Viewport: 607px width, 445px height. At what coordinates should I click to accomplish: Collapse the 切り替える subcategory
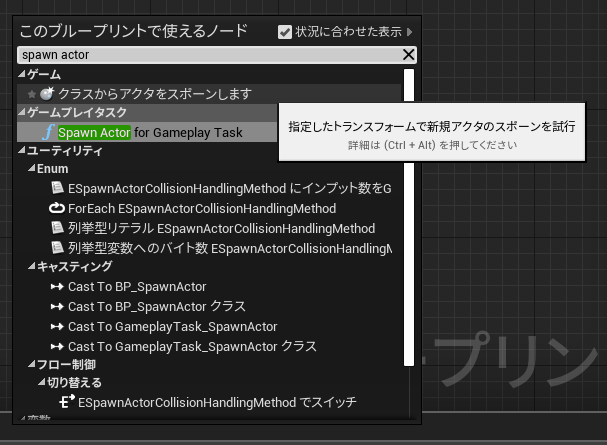(x=41, y=382)
